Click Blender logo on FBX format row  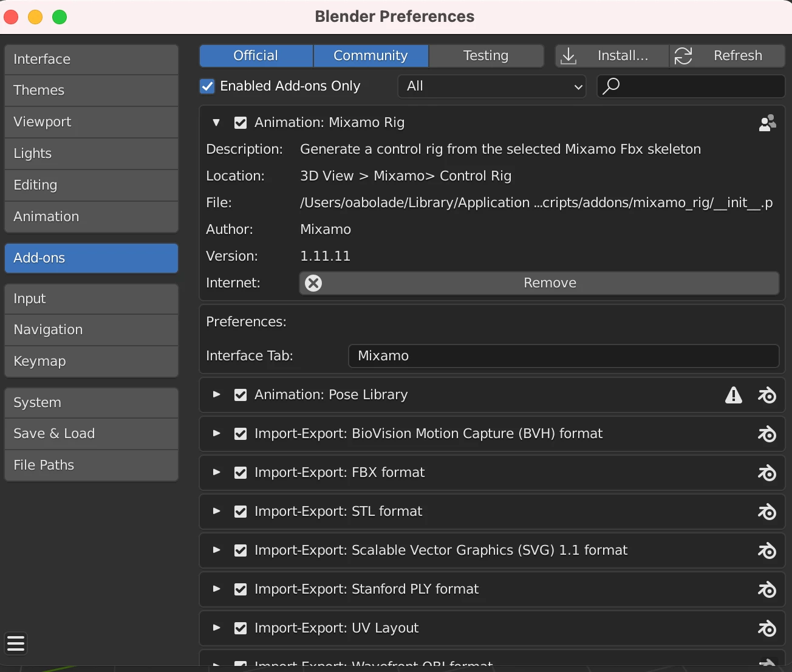767,473
